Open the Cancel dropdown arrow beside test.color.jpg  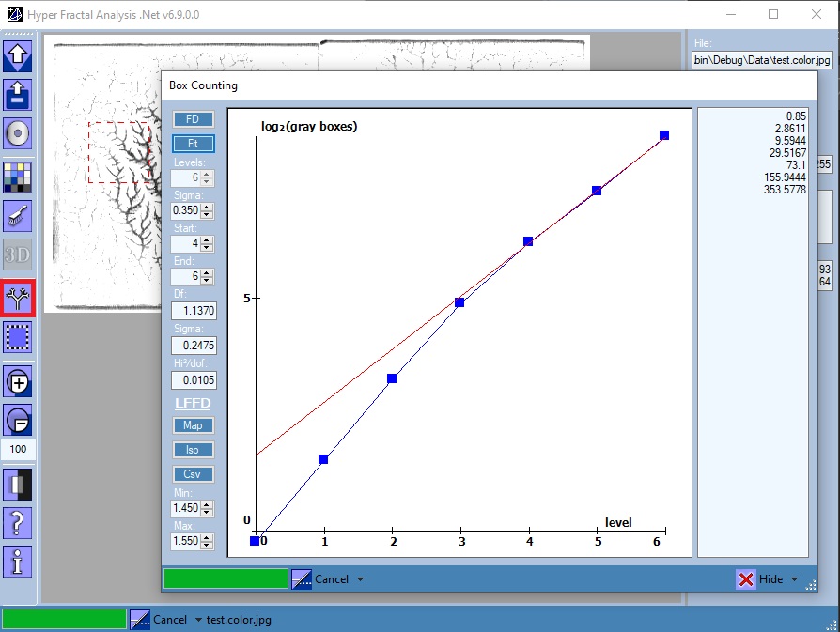(198, 620)
